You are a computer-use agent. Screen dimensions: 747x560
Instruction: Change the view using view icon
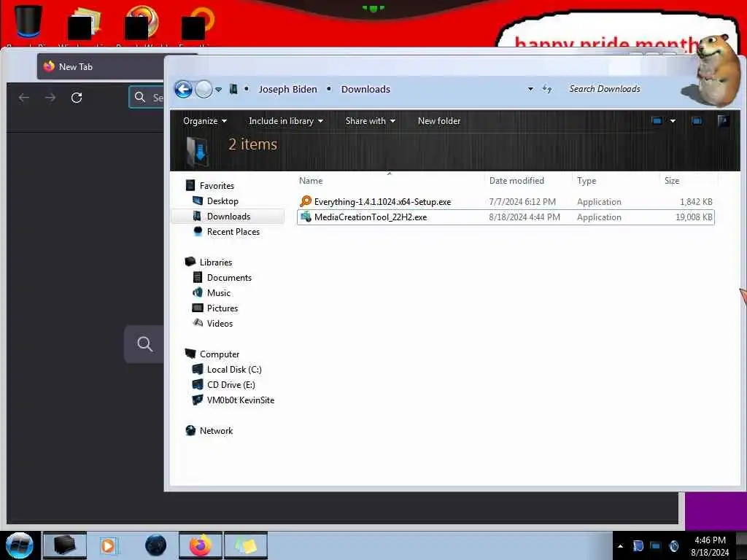coord(657,121)
